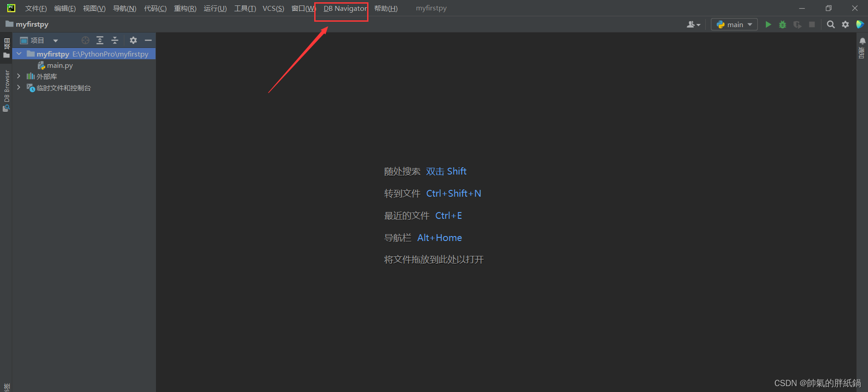Click the Ctrl+Shift+N shortcut hint

click(x=453, y=194)
